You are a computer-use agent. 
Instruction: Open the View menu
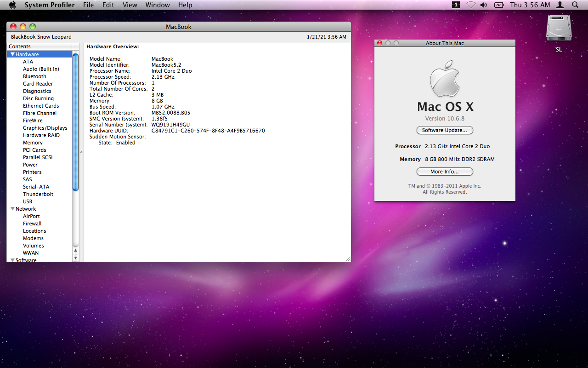(x=130, y=5)
